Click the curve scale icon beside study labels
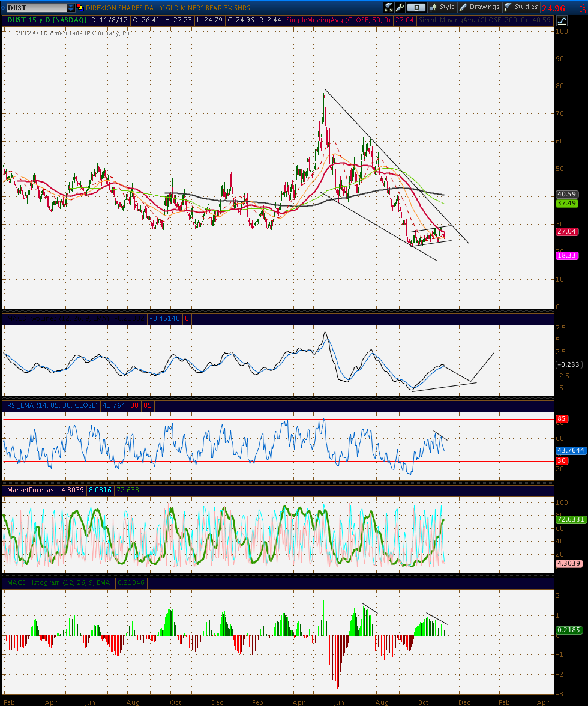This screenshot has width=588, height=706. (562, 20)
